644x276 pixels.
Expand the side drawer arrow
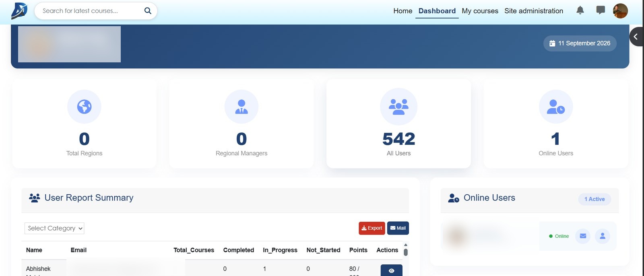coord(636,37)
